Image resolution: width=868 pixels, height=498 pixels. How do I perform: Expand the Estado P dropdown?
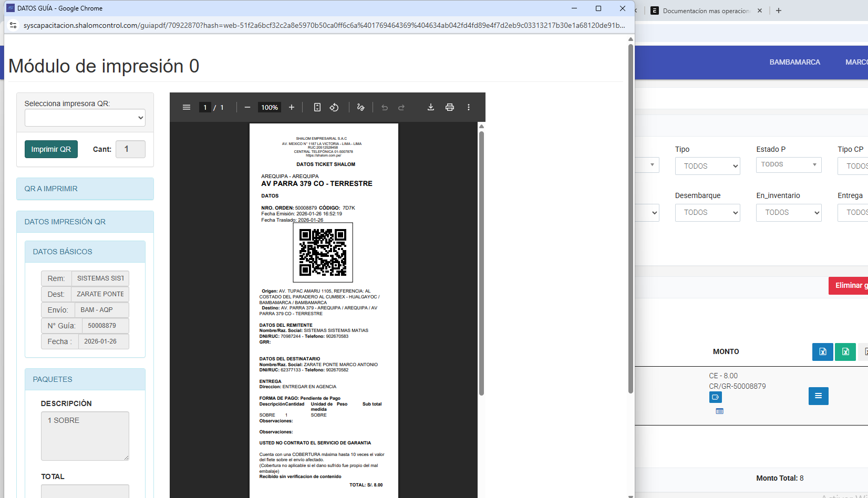click(788, 165)
